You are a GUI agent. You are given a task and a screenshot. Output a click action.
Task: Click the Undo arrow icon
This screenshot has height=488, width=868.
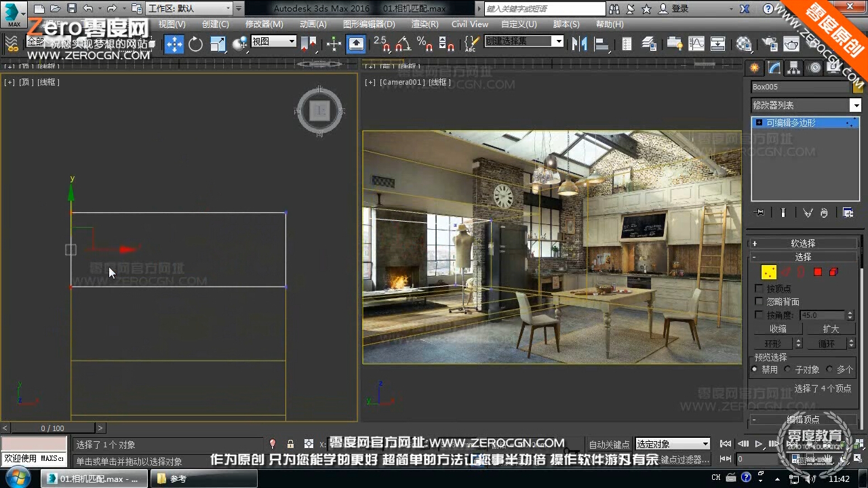tap(88, 9)
